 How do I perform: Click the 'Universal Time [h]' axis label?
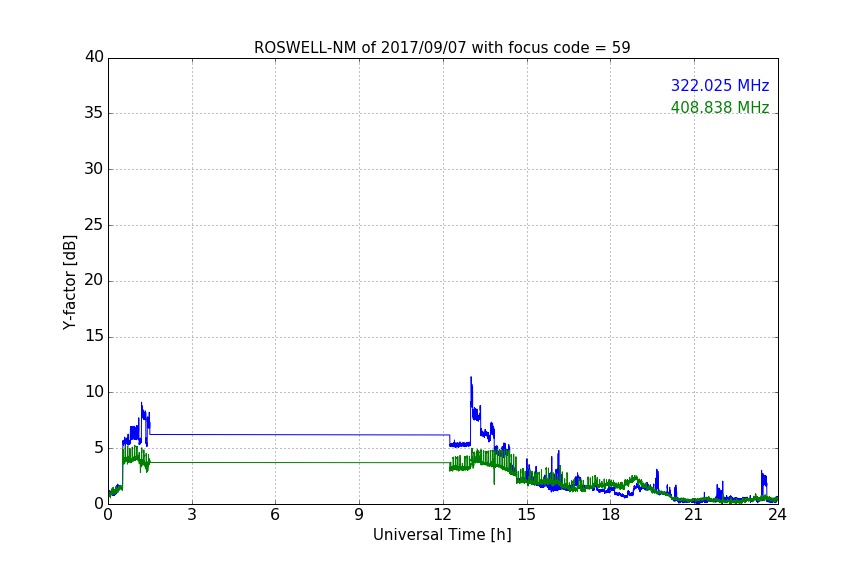[x=442, y=535]
